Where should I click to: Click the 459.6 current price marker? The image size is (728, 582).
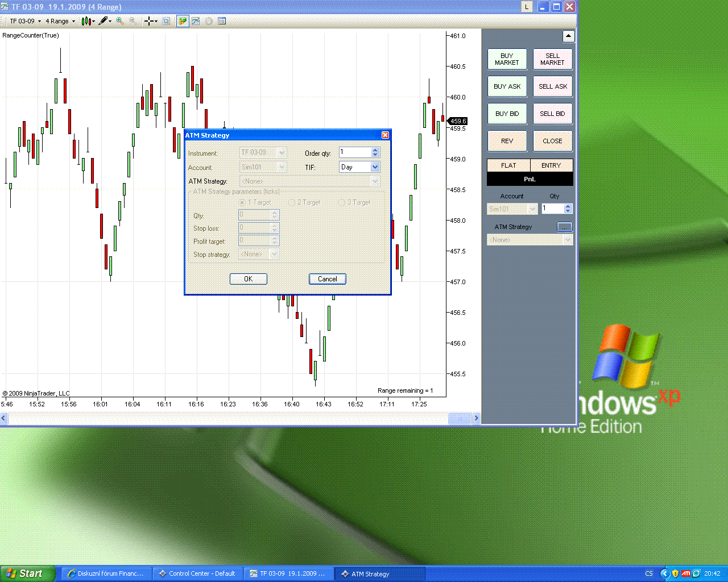[x=458, y=121]
